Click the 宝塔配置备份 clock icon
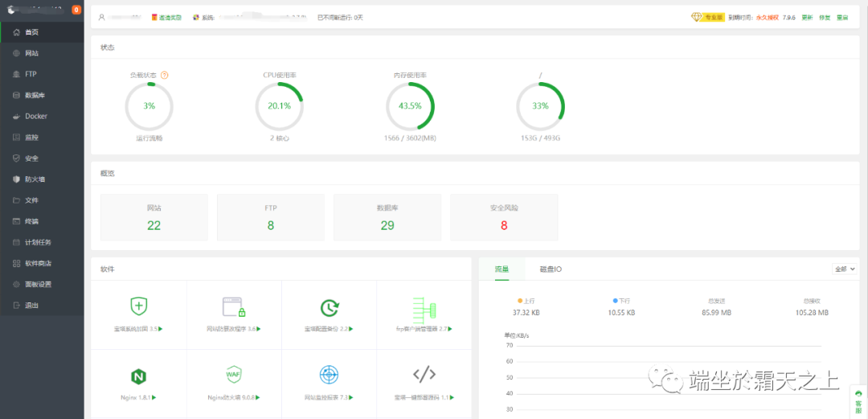 328,306
